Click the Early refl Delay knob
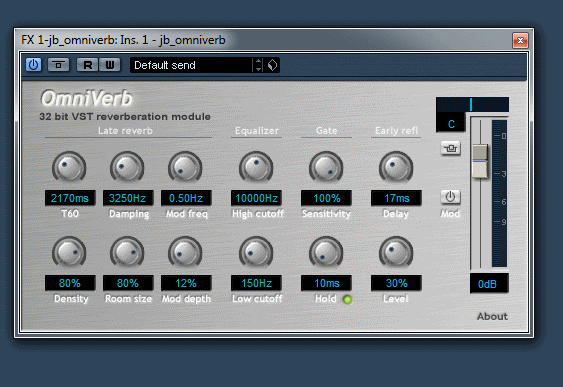This screenshot has height=387, width=563. pos(396,168)
